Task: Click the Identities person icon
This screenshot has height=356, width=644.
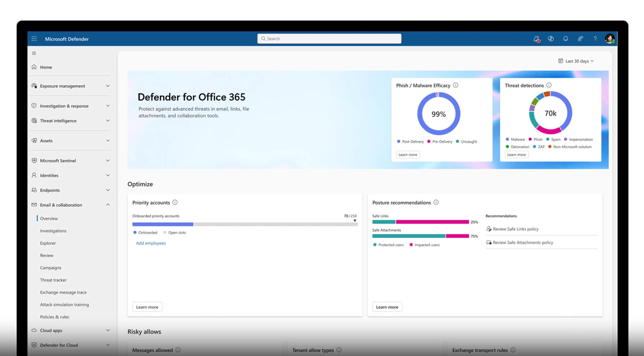Action: (34, 175)
